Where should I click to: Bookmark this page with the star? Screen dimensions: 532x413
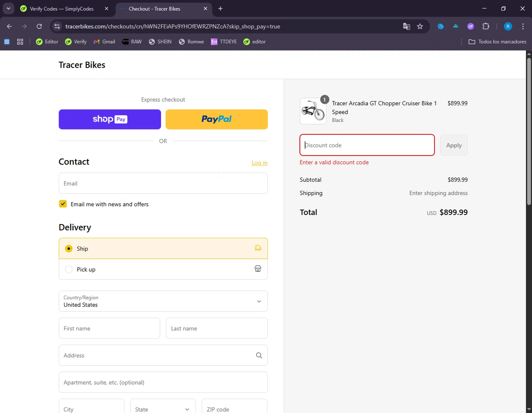(x=420, y=26)
